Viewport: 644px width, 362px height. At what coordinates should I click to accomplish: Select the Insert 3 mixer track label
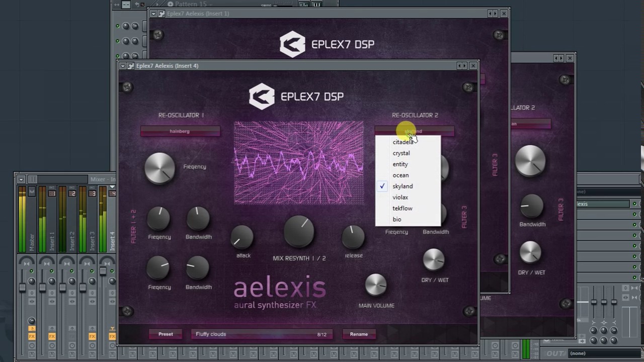click(x=92, y=241)
